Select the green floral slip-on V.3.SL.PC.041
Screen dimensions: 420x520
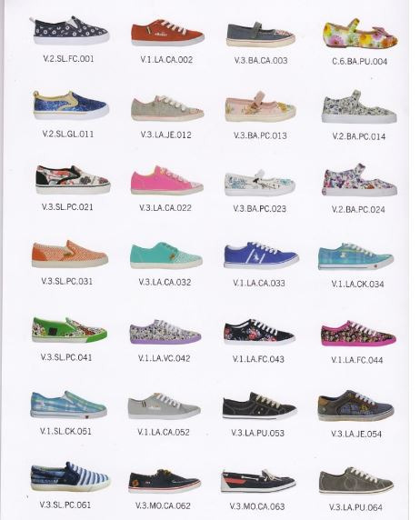(69, 330)
